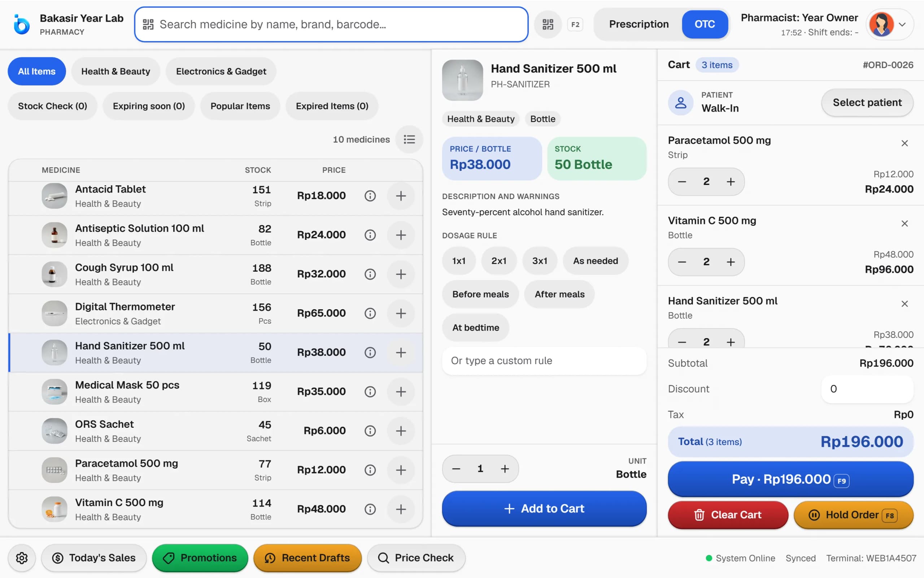
Task: Click the patient avatar icon
Action: [x=680, y=103]
